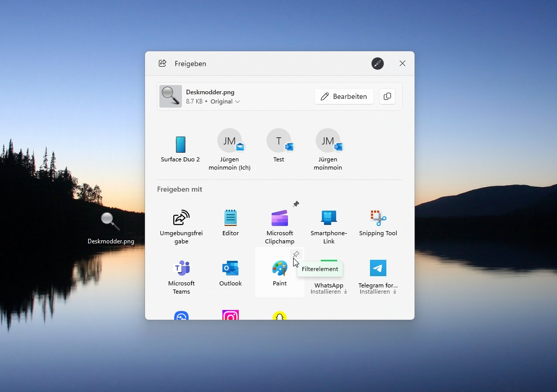
Task: Choose Telegram for Desktop app icon
Action: pos(378,268)
